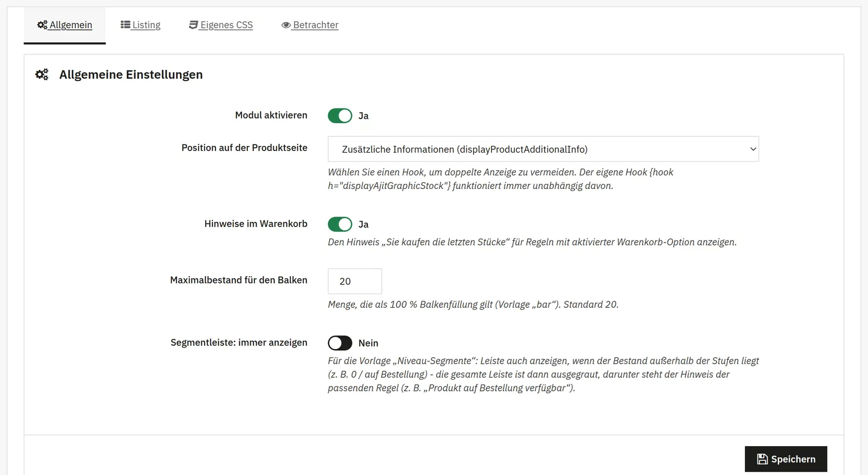The image size is (868, 475).
Task: Open Position auf der Produktseite dropdown
Action: (x=543, y=149)
